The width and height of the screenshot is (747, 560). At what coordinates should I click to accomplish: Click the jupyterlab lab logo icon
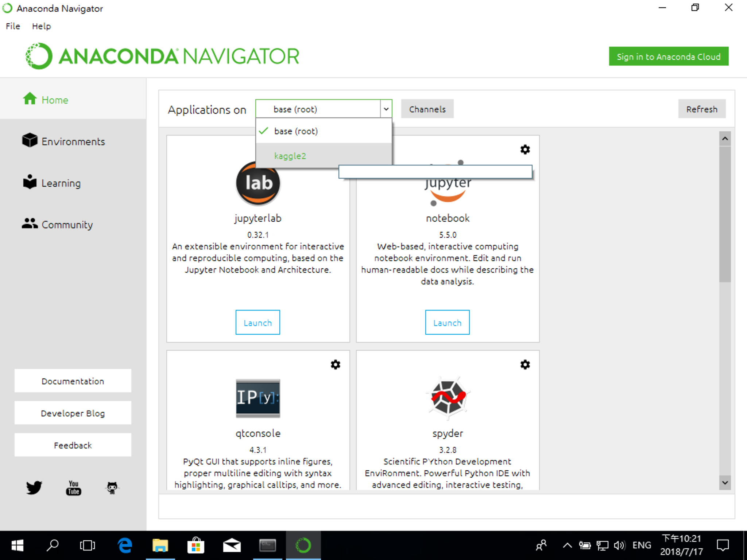click(258, 184)
